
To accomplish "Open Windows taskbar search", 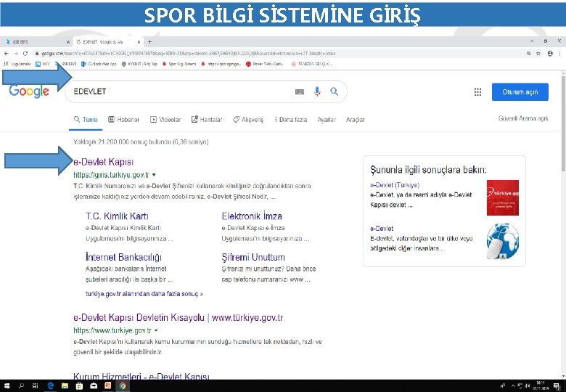I will click(21, 385).
